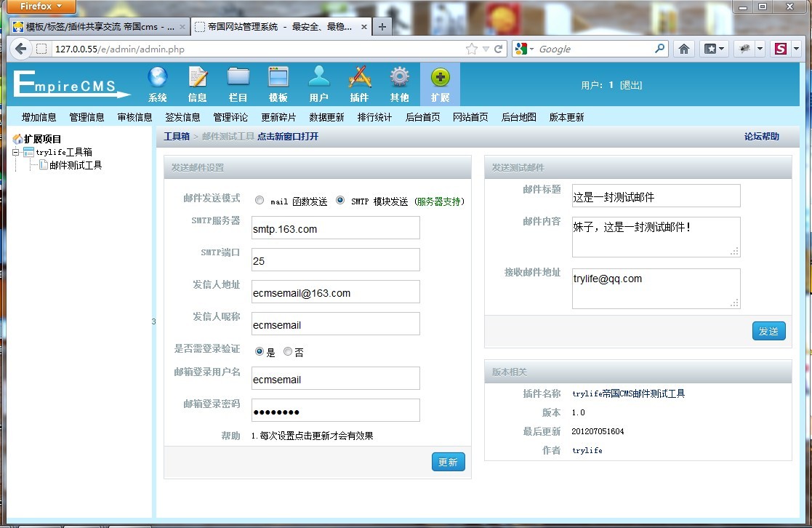
Task: Switch to the 模板/标签/插件共享交流 browser tab
Action: coord(95,27)
